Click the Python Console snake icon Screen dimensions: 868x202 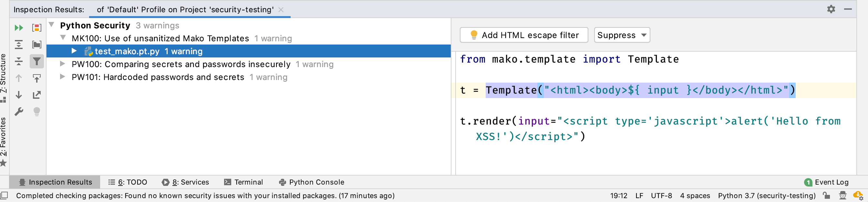pos(282,182)
